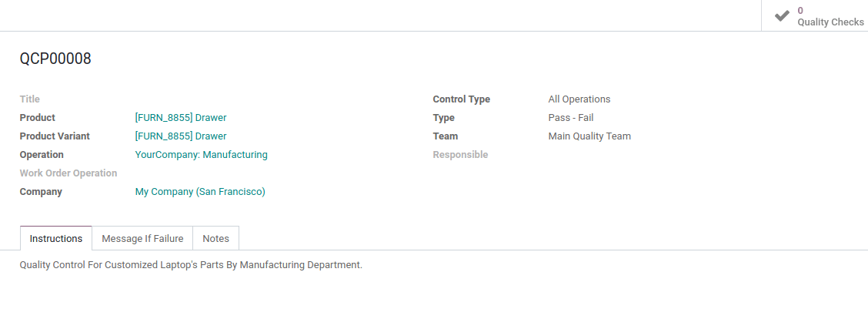The width and height of the screenshot is (868, 309).
Task: Select the All Operations control type value
Action: click(579, 99)
